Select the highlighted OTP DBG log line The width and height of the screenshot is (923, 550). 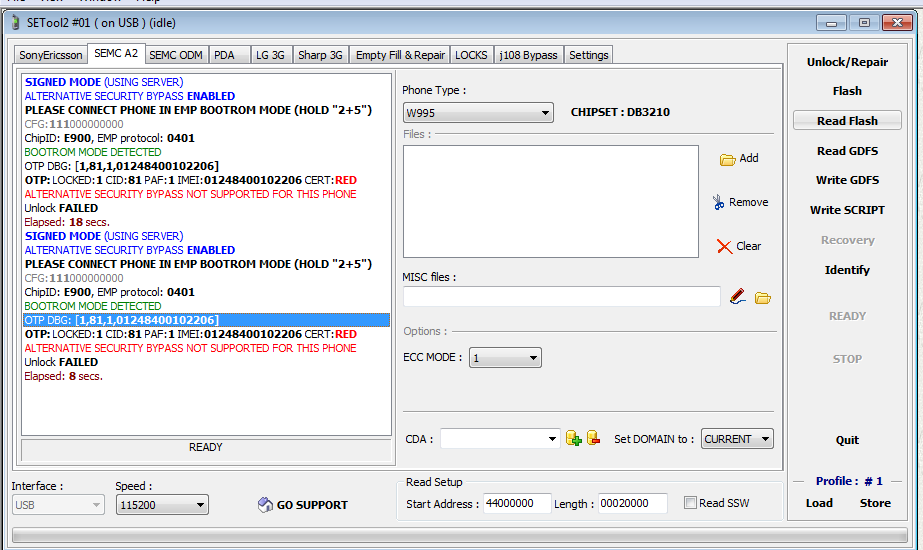tap(206, 320)
